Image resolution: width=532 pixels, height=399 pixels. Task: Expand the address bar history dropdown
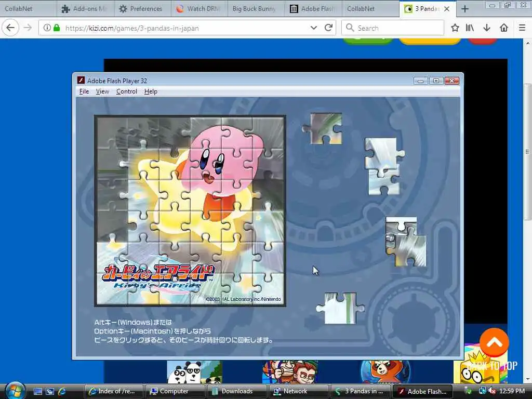tap(313, 28)
